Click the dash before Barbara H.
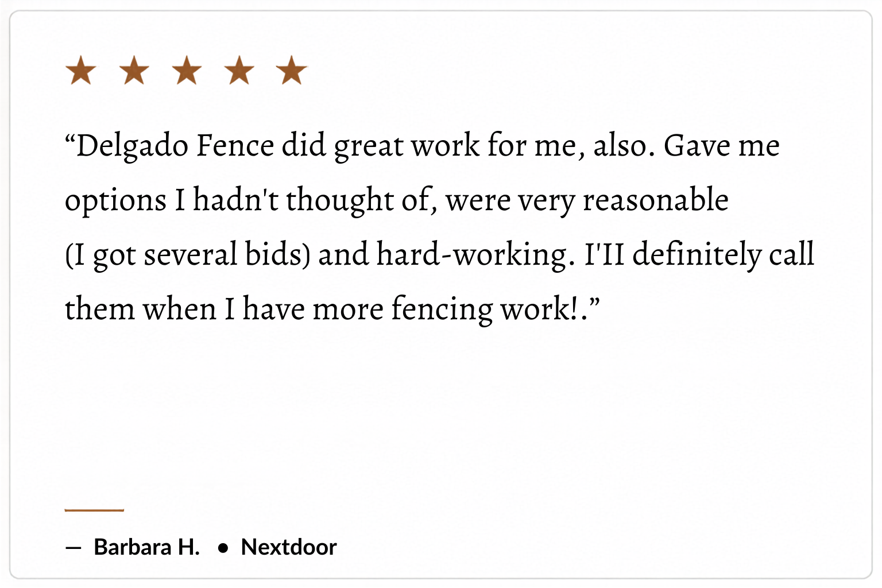882x588 pixels. (73, 548)
